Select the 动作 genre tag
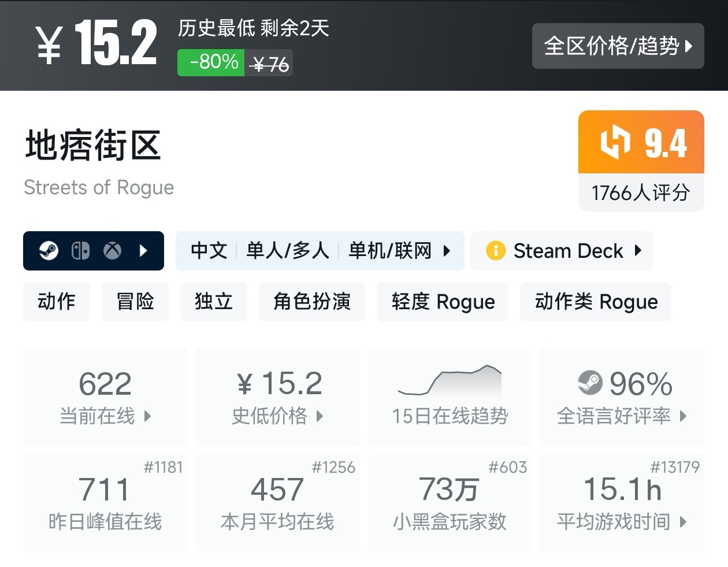The image size is (728, 567). click(x=57, y=301)
